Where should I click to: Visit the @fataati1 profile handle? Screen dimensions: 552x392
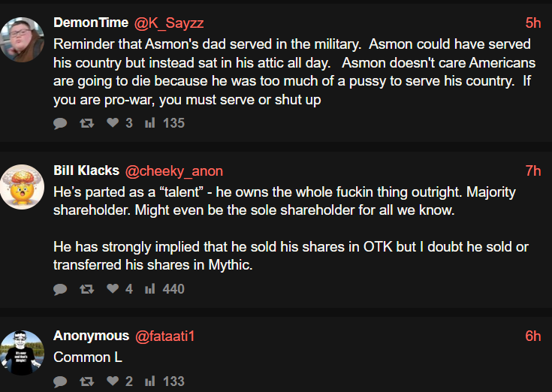164,336
